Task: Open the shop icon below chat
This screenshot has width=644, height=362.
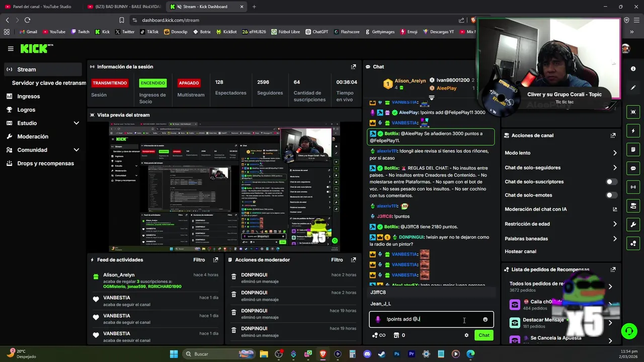Action: click(396, 335)
